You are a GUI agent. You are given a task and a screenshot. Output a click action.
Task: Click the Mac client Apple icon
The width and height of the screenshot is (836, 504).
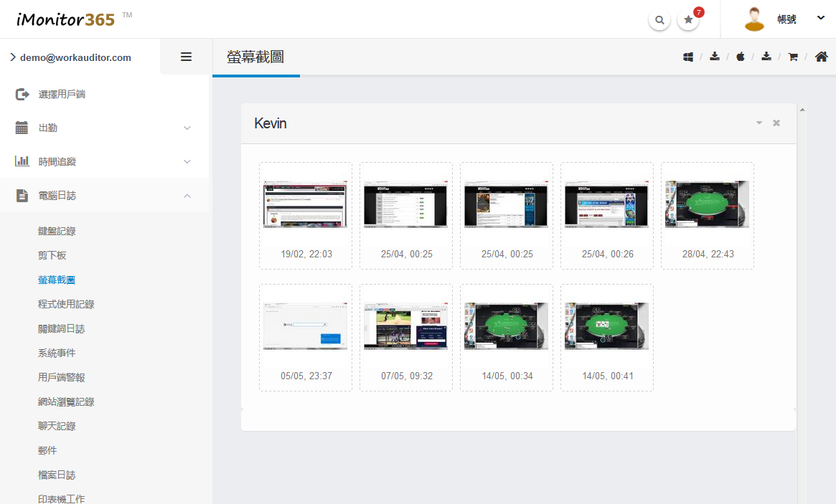point(740,56)
